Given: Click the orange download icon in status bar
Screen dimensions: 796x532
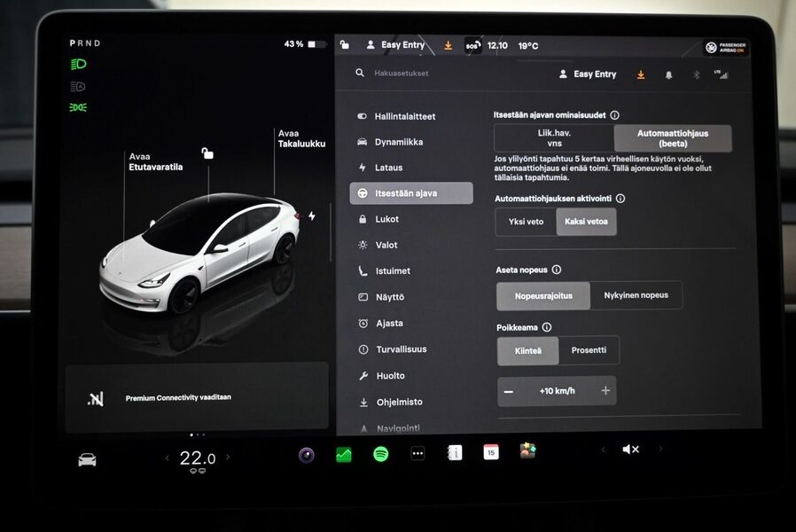Looking at the screenshot, I should pos(448,45).
